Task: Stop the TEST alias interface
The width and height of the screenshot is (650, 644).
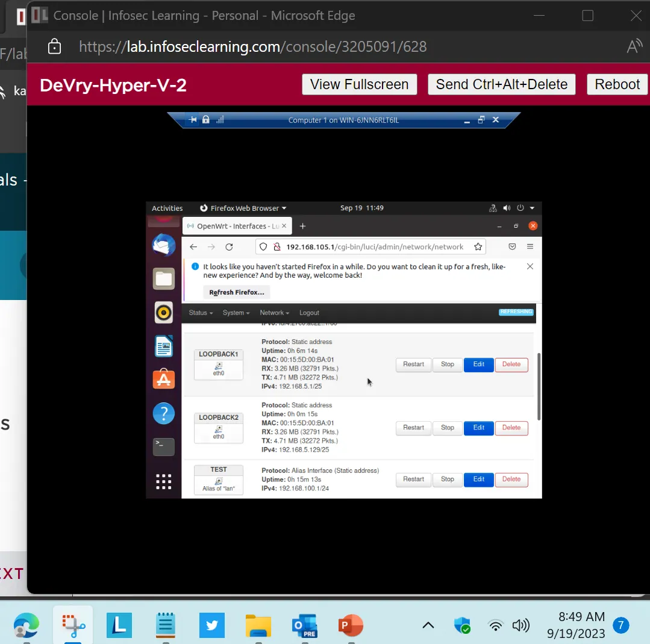Action: click(x=448, y=480)
